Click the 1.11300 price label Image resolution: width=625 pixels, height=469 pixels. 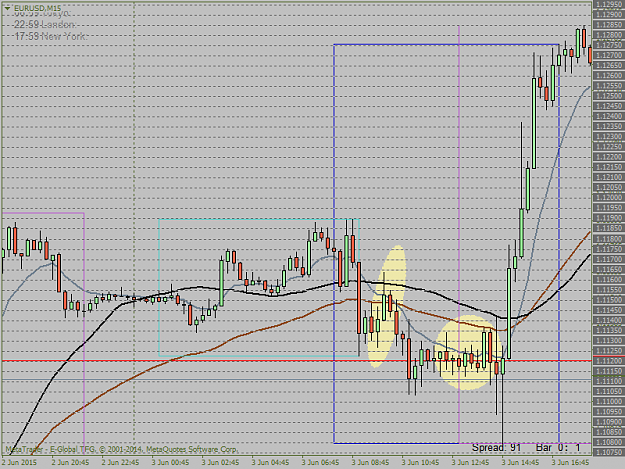tap(609, 341)
